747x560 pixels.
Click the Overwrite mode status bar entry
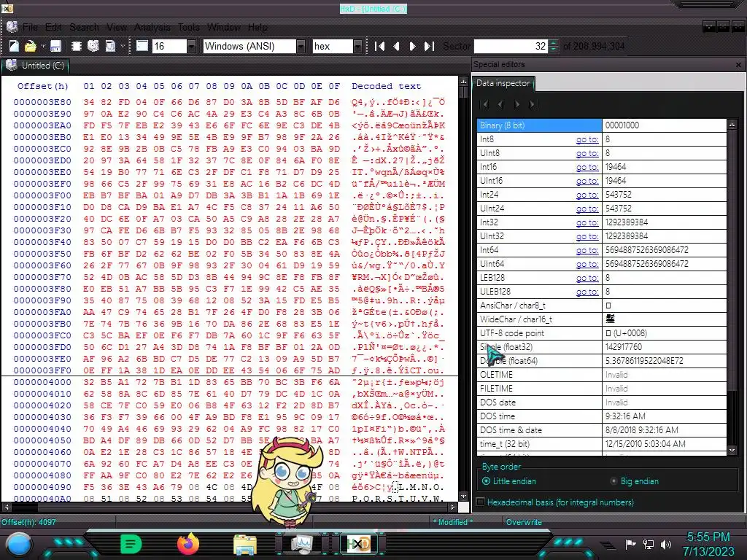(x=524, y=522)
